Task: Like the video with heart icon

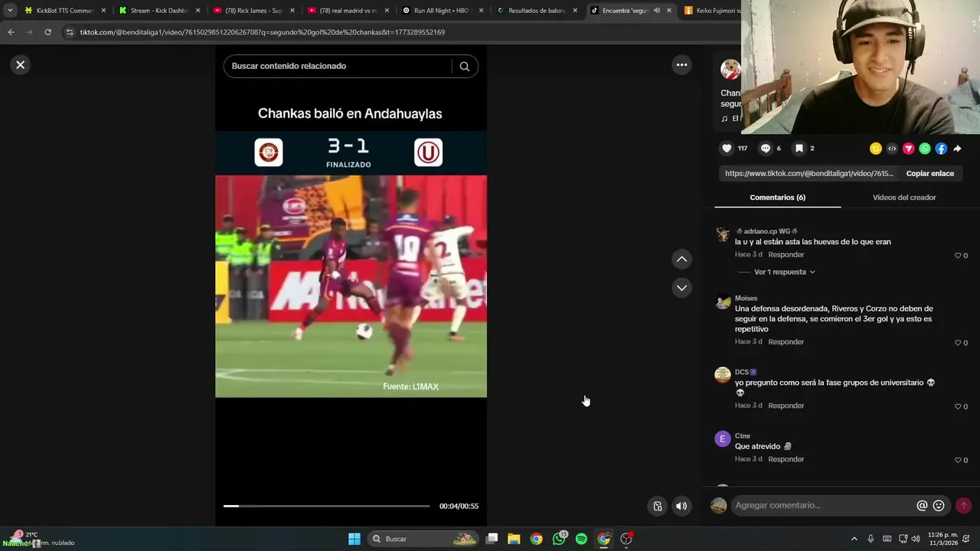Action: point(727,148)
